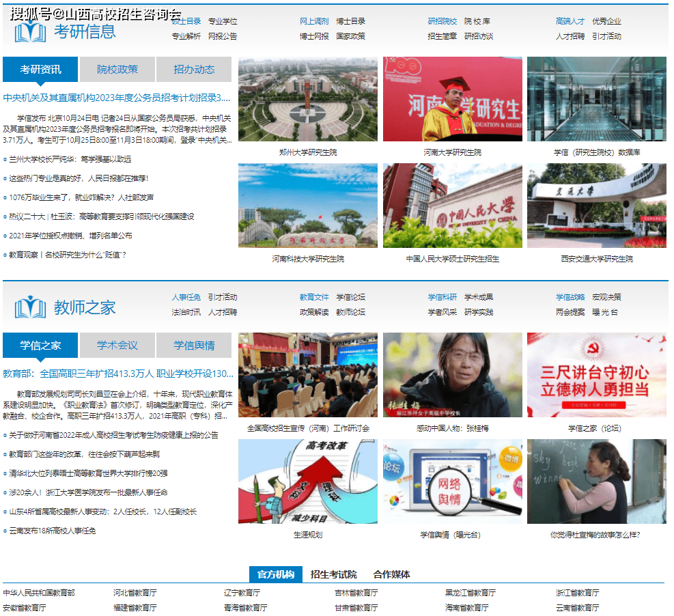Open the 高端人才 link
Screen dimensions: 674x616
click(x=570, y=21)
